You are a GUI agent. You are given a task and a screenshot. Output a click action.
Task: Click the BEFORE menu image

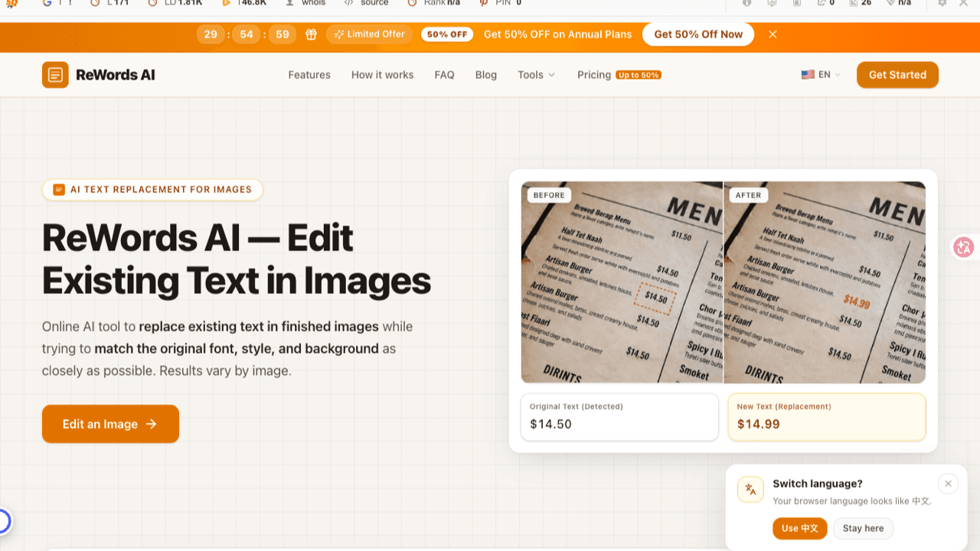click(x=622, y=282)
